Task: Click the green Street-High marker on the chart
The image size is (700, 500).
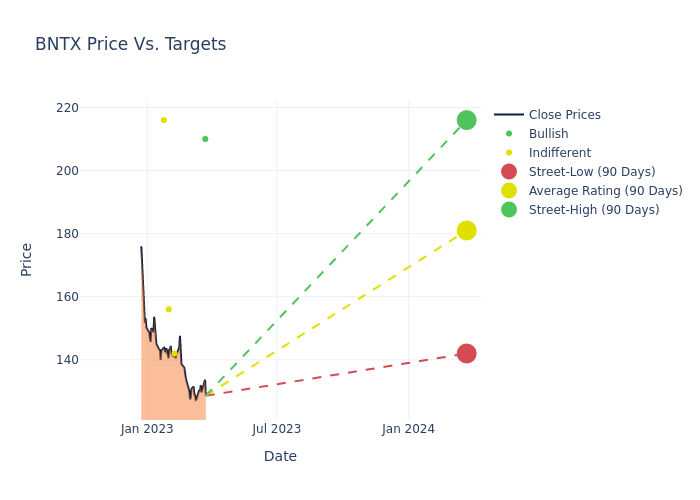Action: click(x=466, y=120)
